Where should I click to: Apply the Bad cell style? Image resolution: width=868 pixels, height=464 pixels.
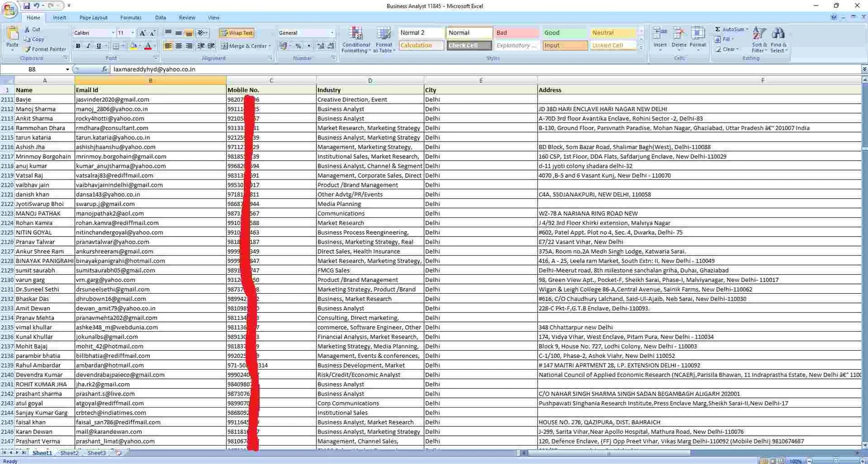click(x=515, y=33)
